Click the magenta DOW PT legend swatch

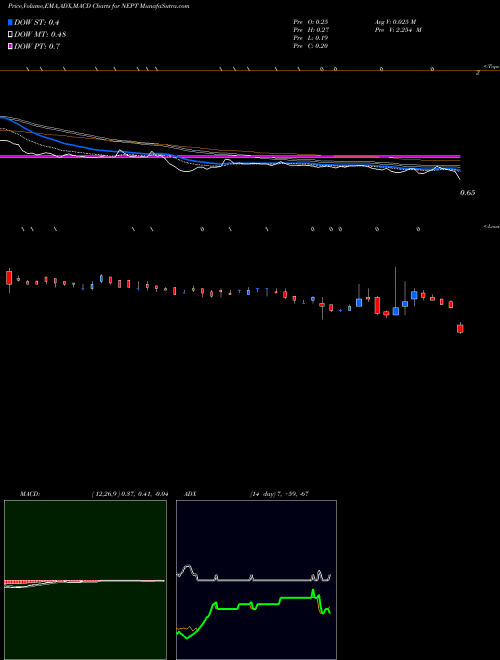[x=10, y=46]
